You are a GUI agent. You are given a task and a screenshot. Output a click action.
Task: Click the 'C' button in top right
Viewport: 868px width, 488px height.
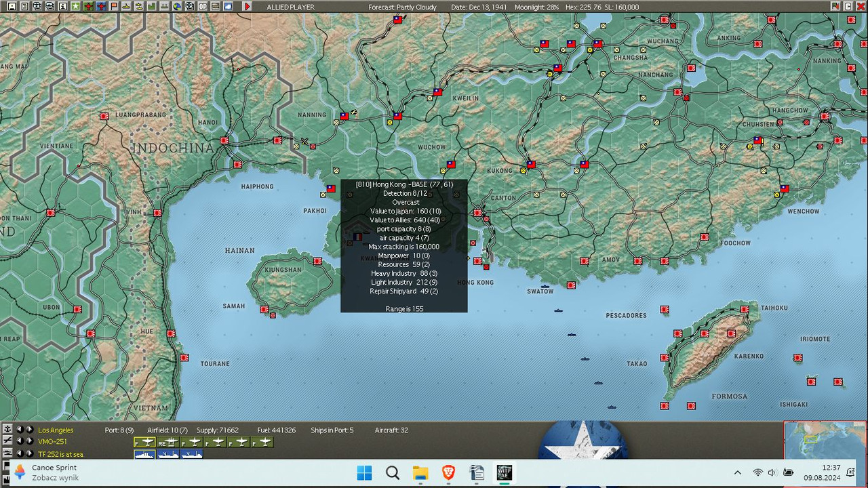(x=848, y=6)
